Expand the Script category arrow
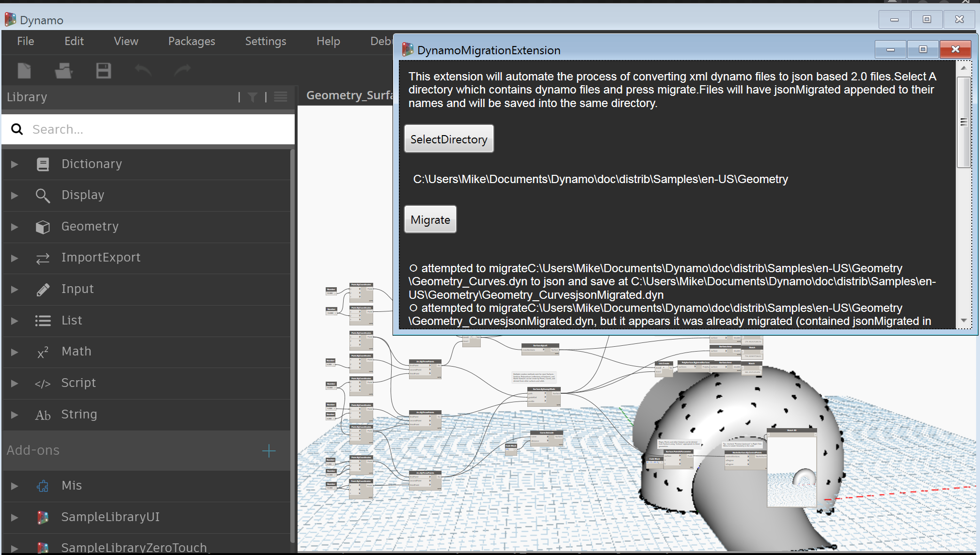Image resolution: width=980 pixels, height=555 pixels. tap(15, 384)
